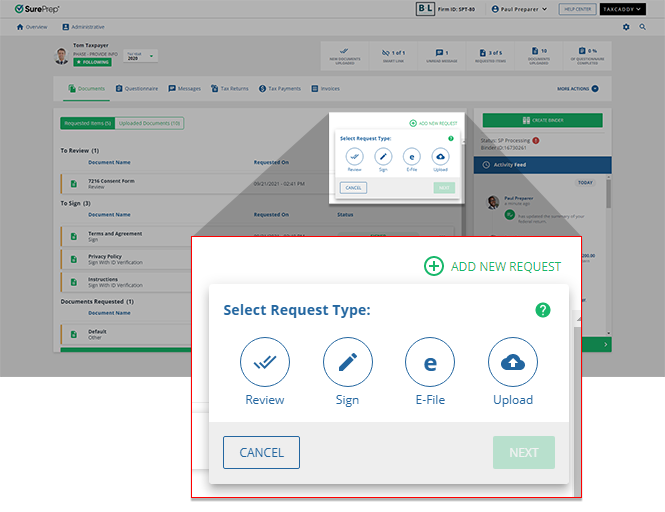Screen dimensions: 665x512
Task: Click the B·L firm logo
Action: [x=425, y=8]
